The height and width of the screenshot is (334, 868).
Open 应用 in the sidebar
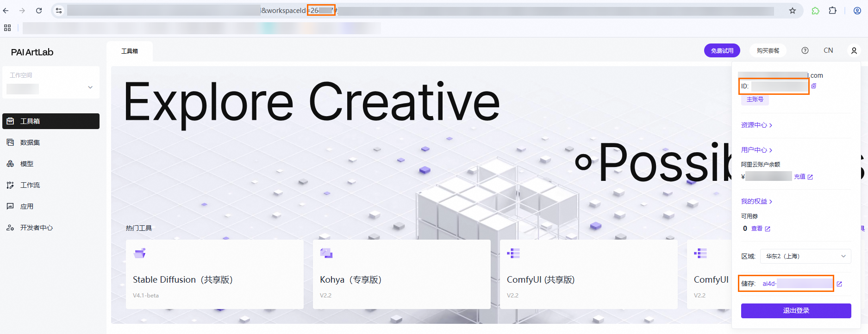tap(51, 206)
